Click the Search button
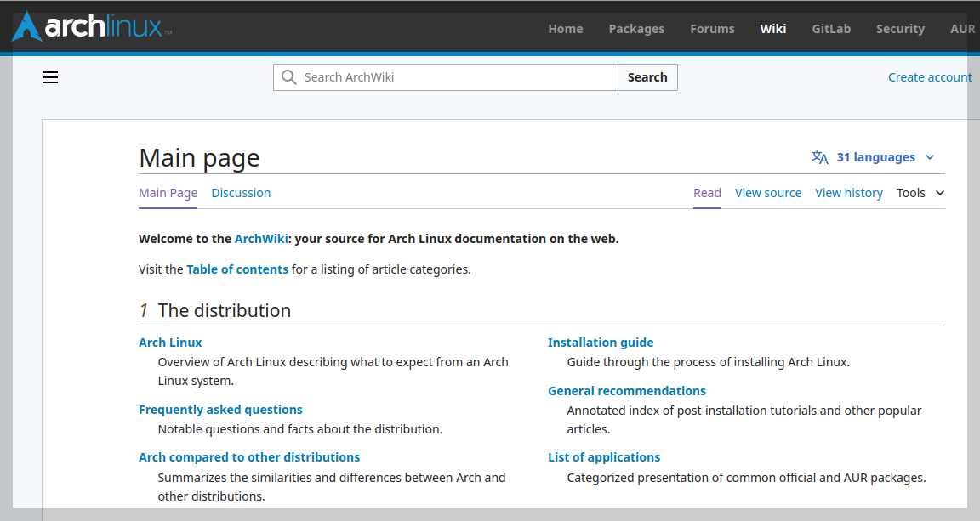The image size is (980, 521). click(647, 77)
